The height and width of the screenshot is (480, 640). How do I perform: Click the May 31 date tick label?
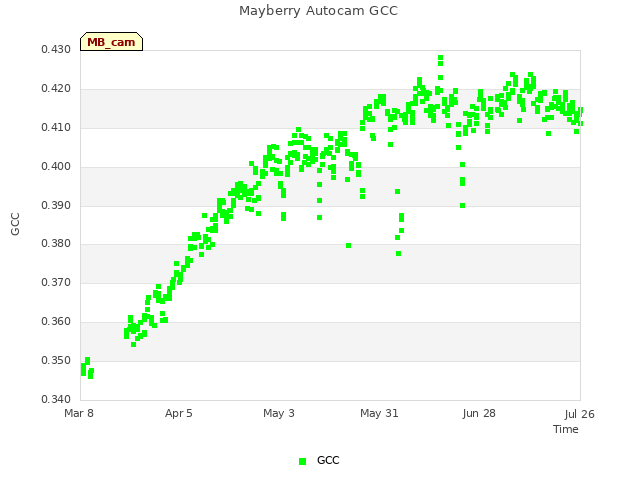379,413
